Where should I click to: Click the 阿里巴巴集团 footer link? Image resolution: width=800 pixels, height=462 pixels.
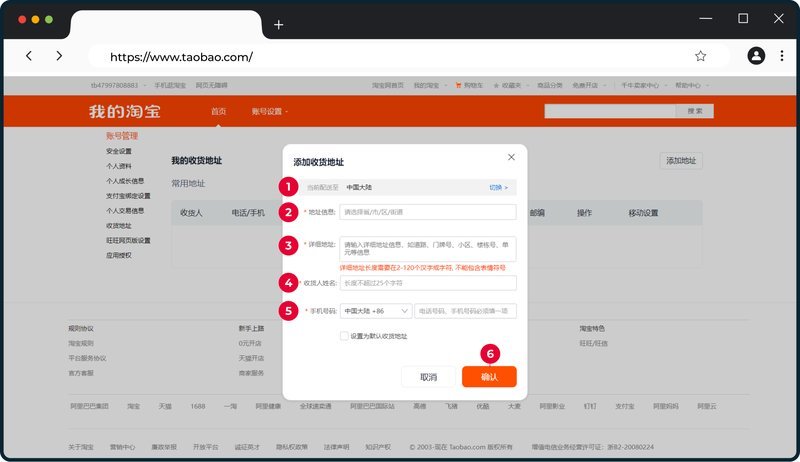tap(89, 406)
